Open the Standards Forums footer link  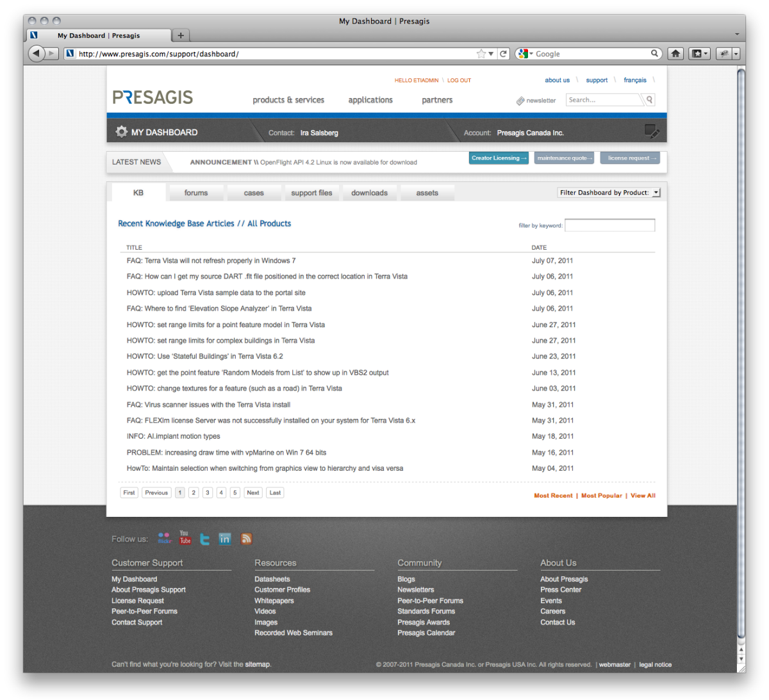(x=426, y=611)
